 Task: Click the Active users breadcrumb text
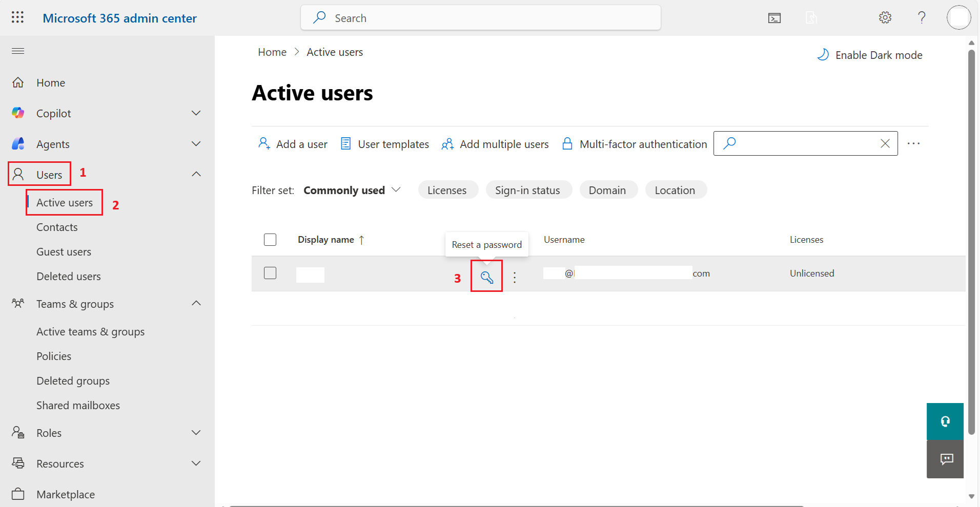pos(335,52)
